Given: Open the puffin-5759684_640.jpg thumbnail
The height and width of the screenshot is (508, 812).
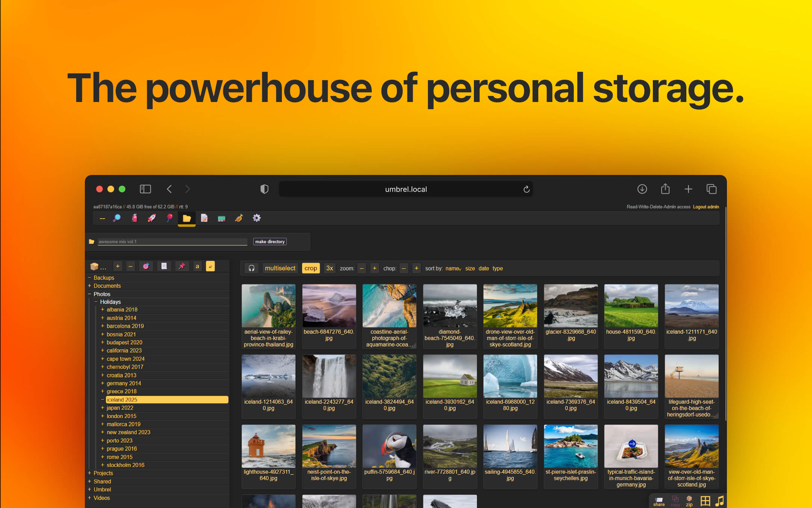Looking at the screenshot, I should pos(389,446).
